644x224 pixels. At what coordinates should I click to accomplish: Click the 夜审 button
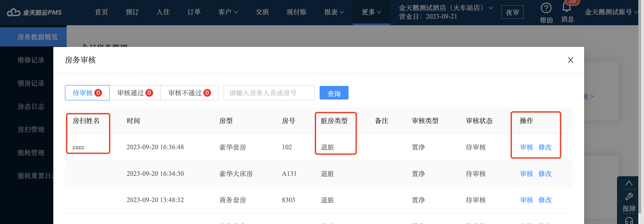pyautogui.click(x=512, y=12)
